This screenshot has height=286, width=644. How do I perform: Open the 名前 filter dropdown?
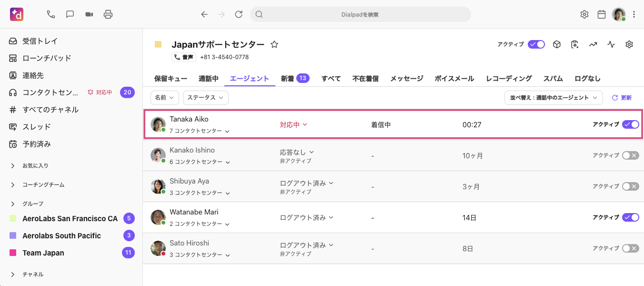click(x=165, y=98)
